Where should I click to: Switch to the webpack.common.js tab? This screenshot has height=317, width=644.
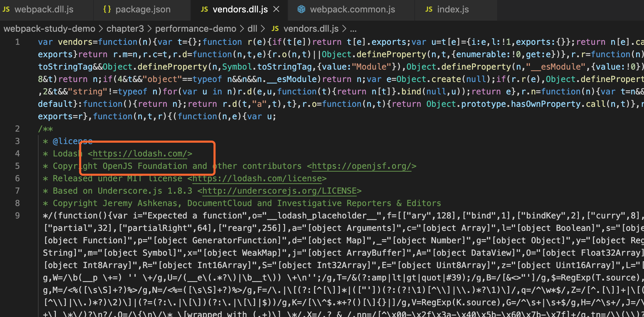point(352,9)
